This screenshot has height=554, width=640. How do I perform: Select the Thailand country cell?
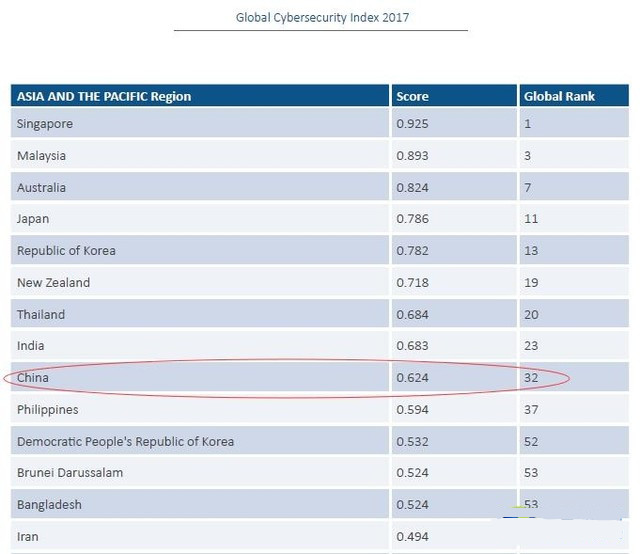(200, 314)
